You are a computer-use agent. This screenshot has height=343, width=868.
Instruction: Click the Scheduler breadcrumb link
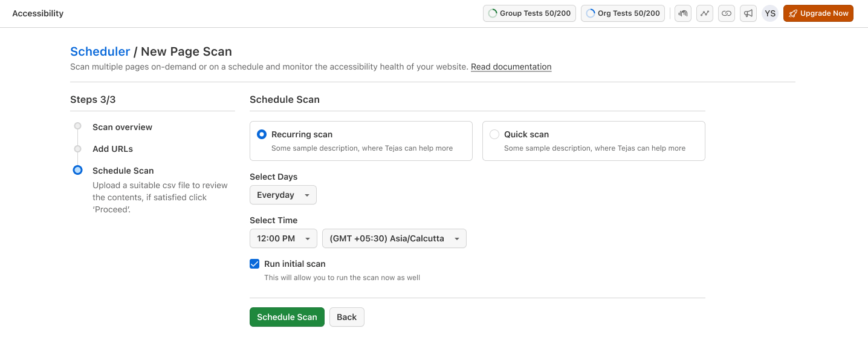100,51
